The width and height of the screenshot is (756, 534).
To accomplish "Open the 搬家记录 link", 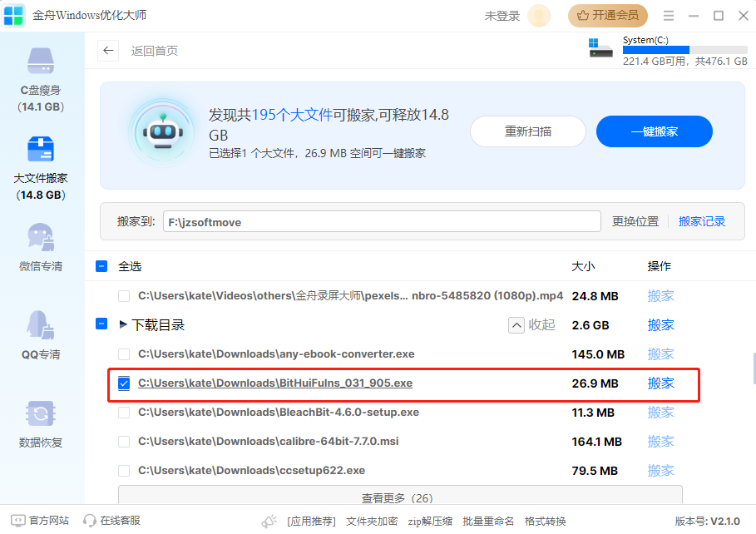I will pyautogui.click(x=702, y=221).
